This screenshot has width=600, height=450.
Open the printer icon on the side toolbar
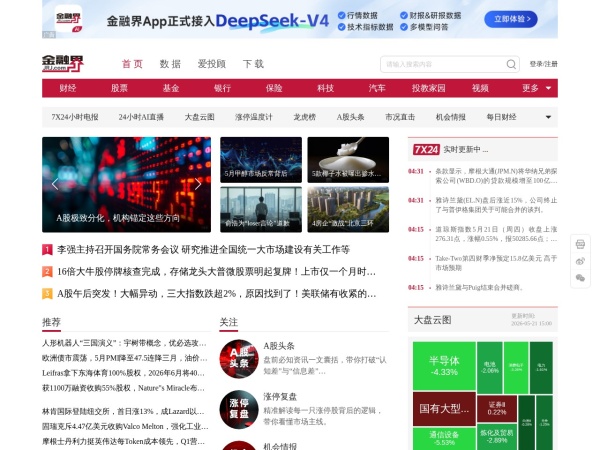click(580, 244)
